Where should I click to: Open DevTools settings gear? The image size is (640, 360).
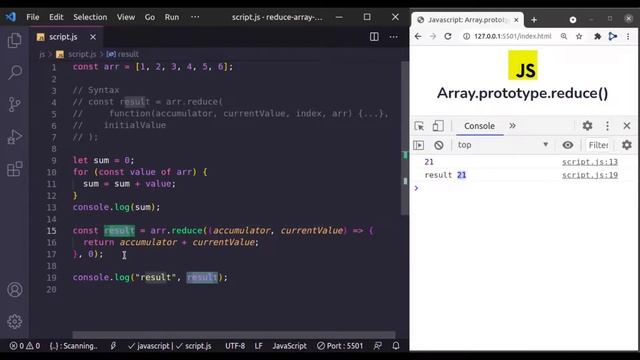(x=587, y=126)
